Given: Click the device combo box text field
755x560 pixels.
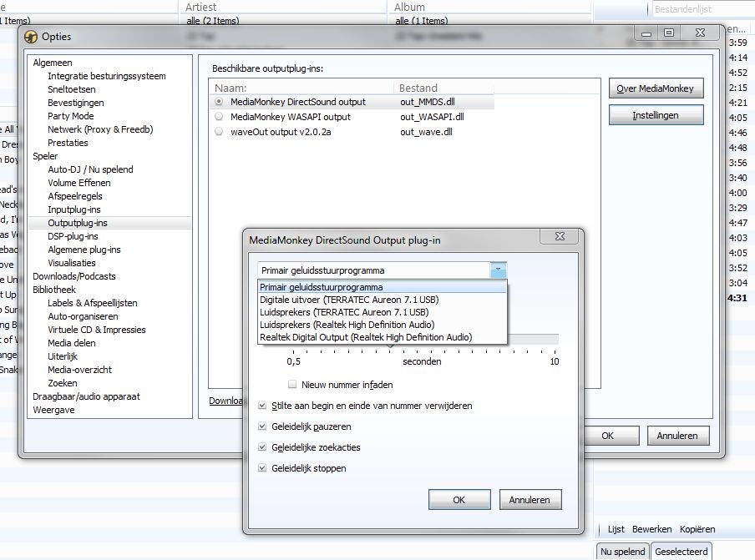Looking at the screenshot, I should [x=374, y=270].
